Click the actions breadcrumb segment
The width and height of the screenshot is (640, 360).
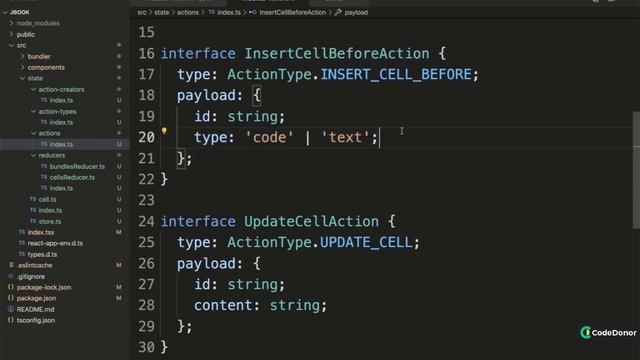[x=188, y=13]
